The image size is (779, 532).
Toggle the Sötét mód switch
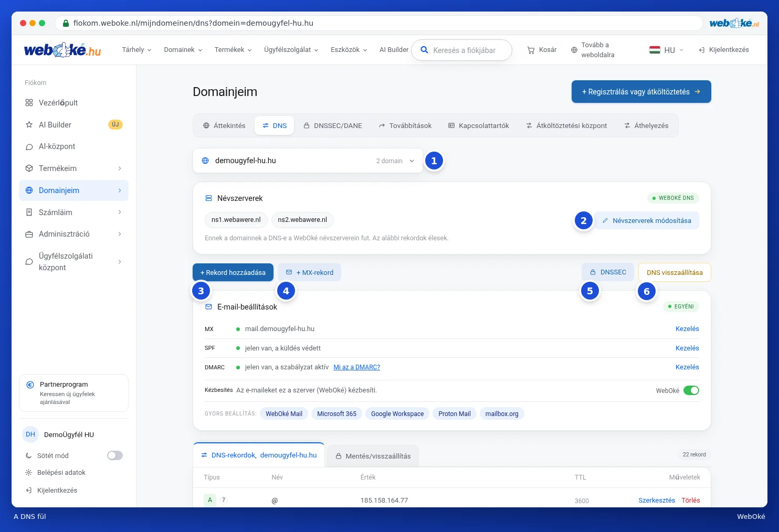(115, 455)
